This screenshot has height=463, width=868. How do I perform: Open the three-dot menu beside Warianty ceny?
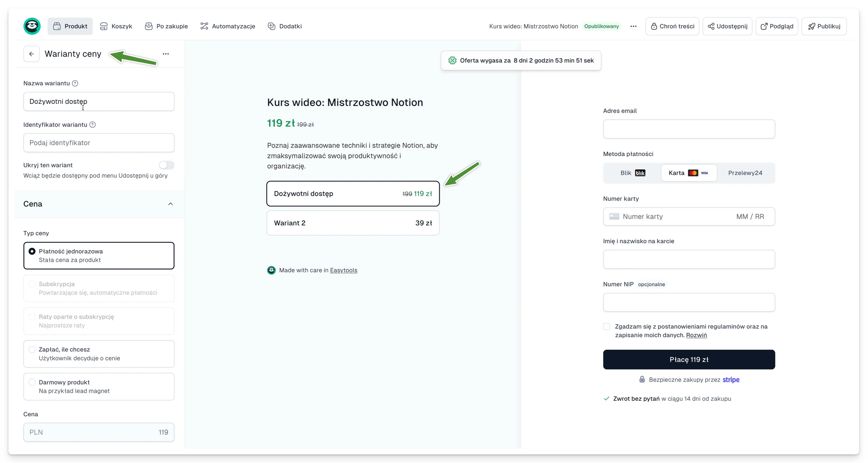point(166,54)
